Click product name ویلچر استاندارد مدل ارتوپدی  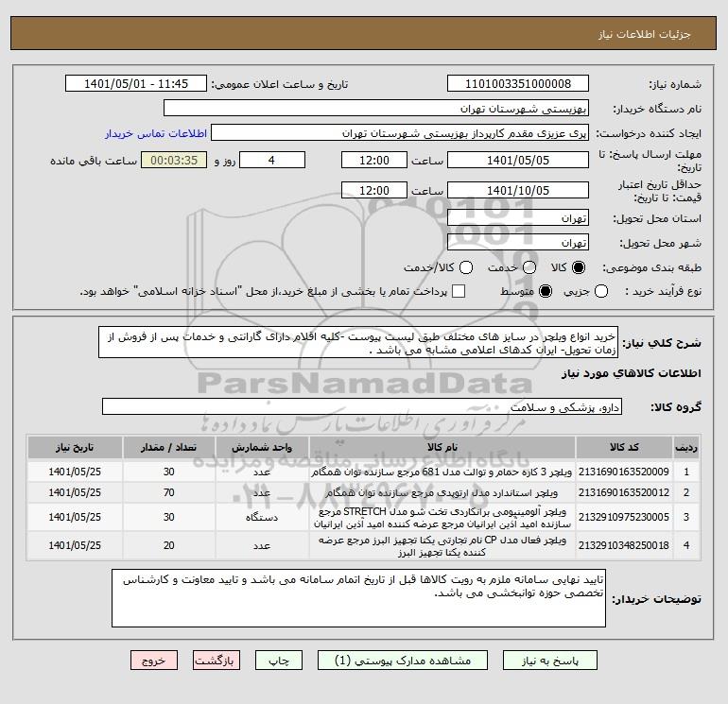[442, 493]
